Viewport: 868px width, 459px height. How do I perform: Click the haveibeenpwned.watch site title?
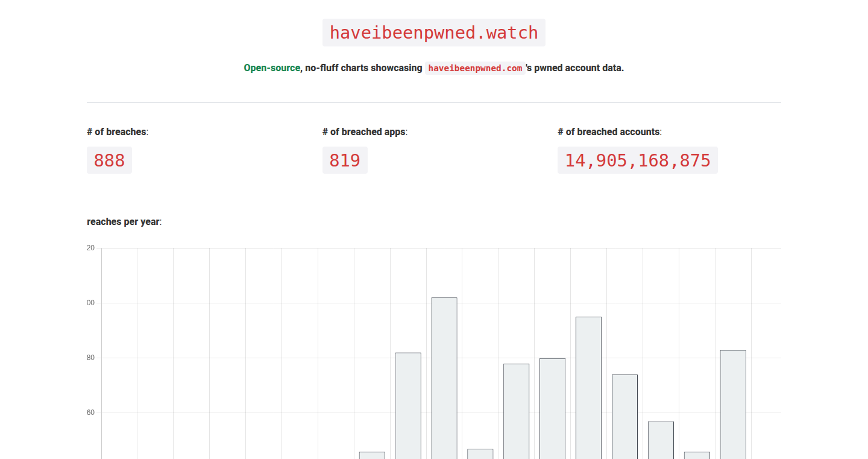coord(434,33)
